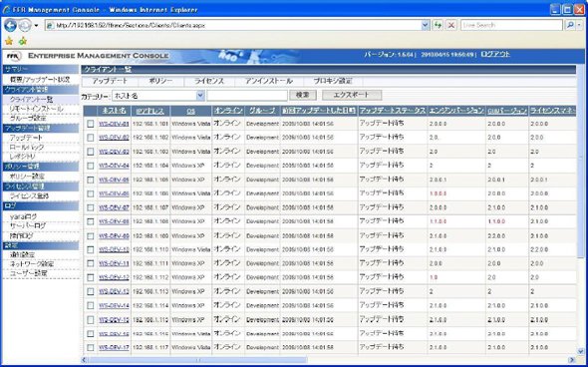Tick the checkbox for WS-DEV-03

91,152
